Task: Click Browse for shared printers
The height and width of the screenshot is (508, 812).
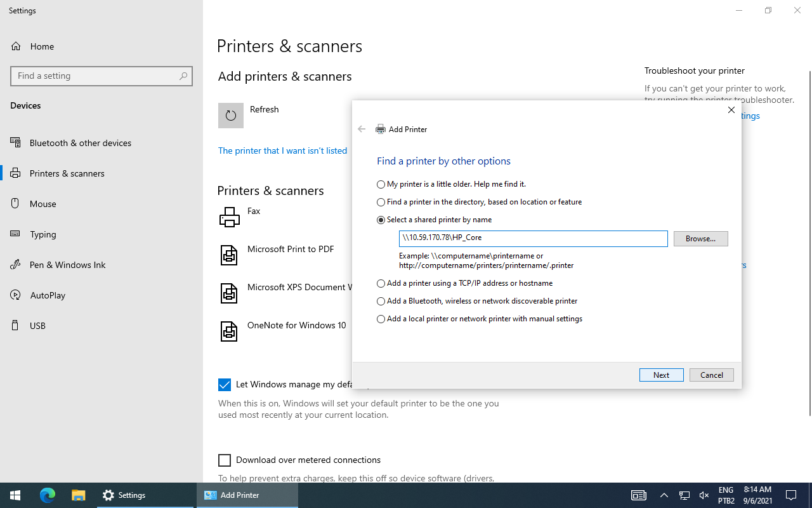Action: [700, 239]
